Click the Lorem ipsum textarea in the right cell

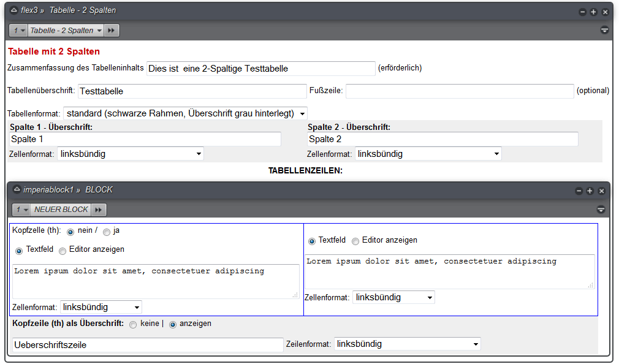coord(450,271)
